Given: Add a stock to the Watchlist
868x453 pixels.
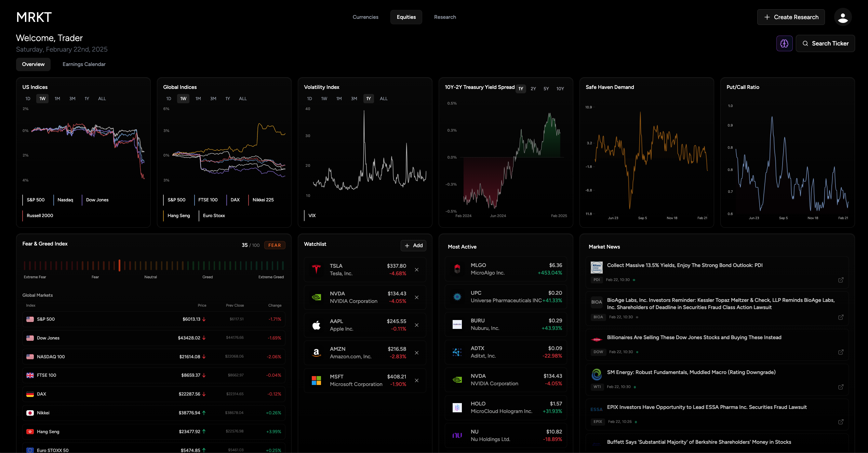Looking at the screenshot, I should click(x=413, y=245).
